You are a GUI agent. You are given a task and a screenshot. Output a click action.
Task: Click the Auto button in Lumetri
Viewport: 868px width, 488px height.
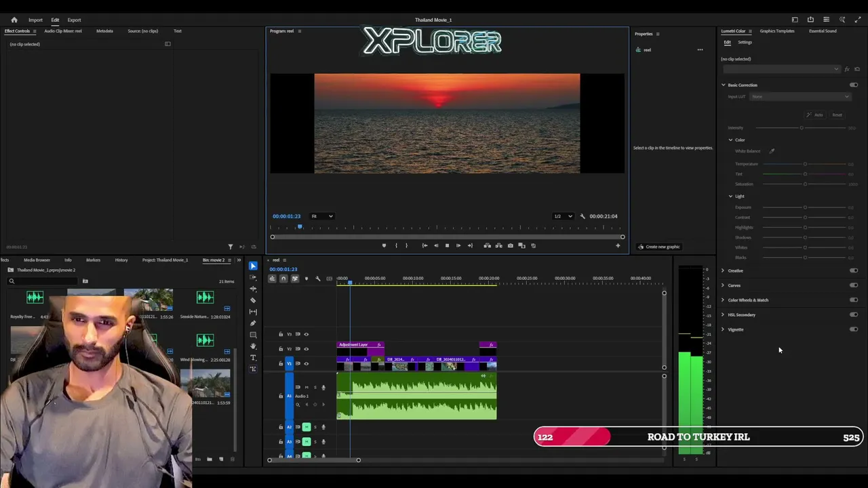815,115
